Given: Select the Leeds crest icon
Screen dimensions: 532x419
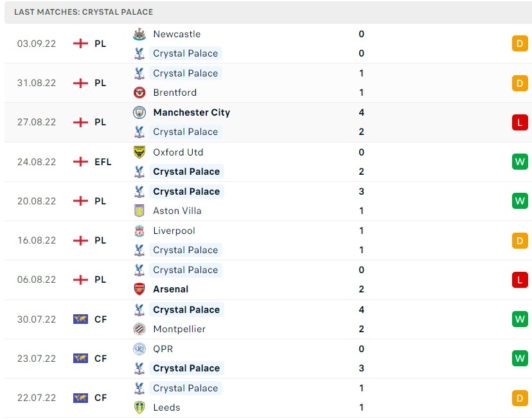Looking at the screenshot, I should coord(139,407).
